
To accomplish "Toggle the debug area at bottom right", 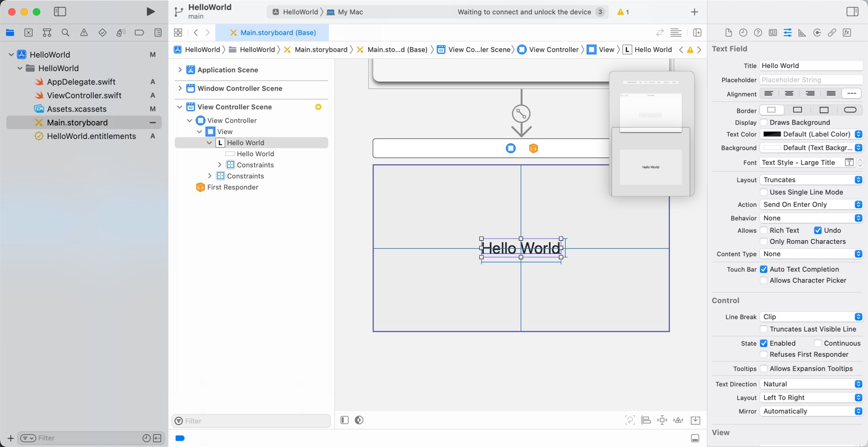I will point(695,438).
